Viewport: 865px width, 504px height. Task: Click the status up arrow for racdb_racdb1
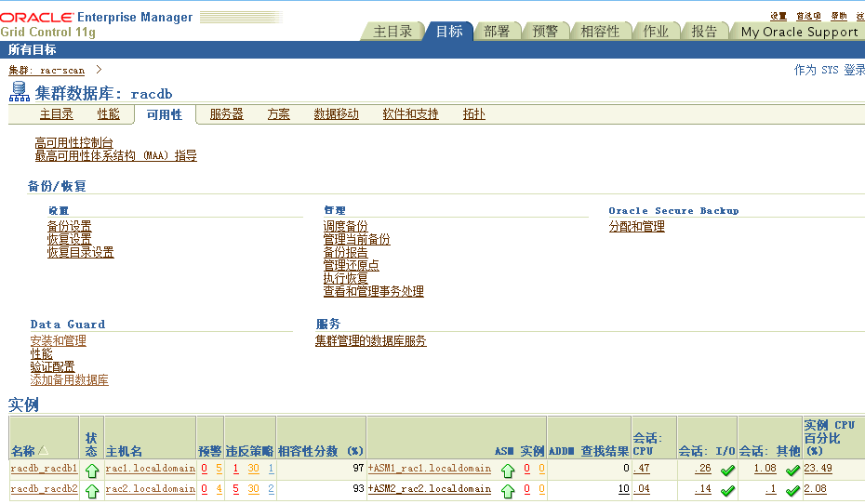pos(92,471)
